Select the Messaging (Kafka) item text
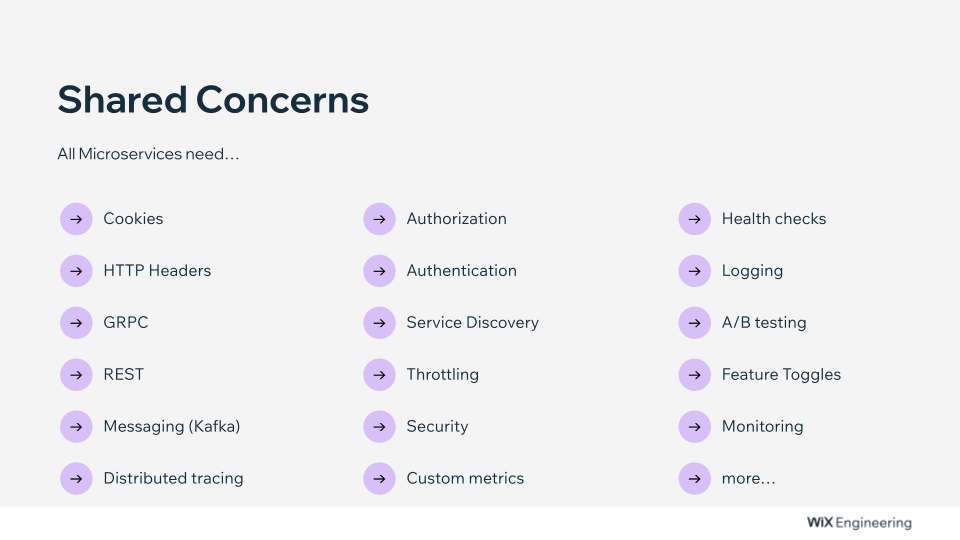 point(171,427)
